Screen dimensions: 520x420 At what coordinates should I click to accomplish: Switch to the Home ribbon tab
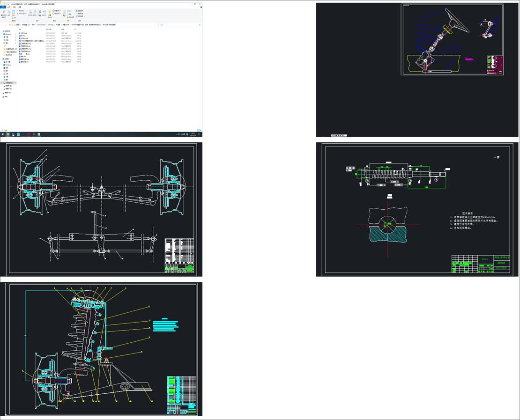pos(8,7)
